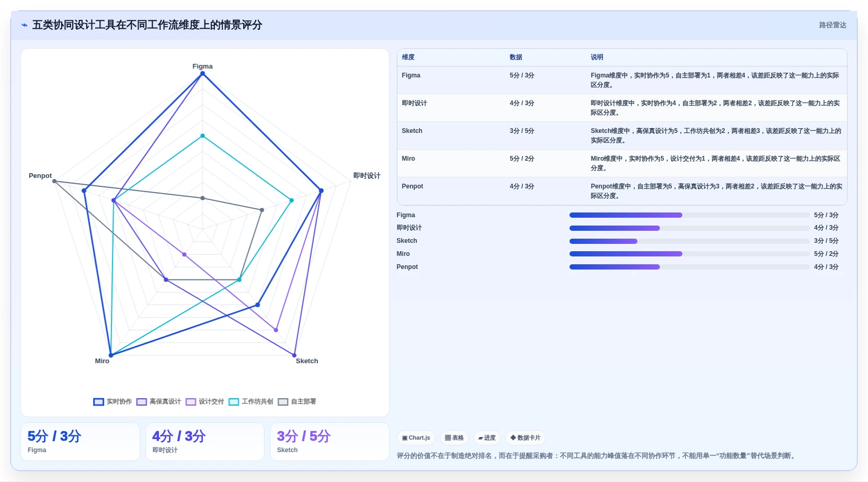Screen dimensions: 868x482
Task: Click the gray Penpot outermost radar point
Action: (x=54, y=181)
